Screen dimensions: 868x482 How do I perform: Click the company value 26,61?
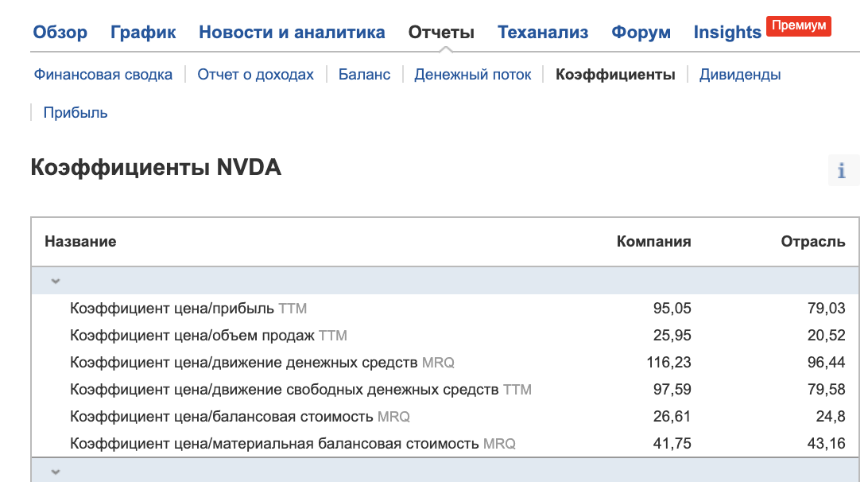pyautogui.click(x=672, y=417)
